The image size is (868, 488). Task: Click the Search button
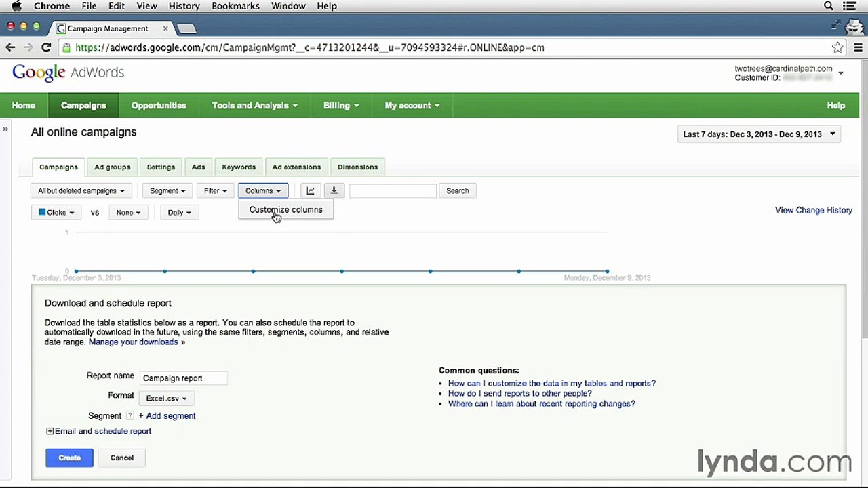pyautogui.click(x=457, y=191)
